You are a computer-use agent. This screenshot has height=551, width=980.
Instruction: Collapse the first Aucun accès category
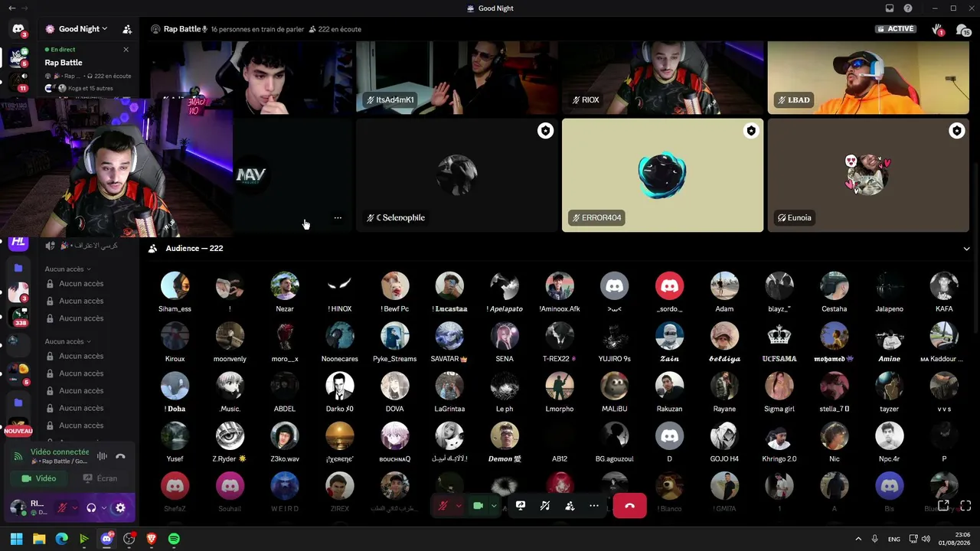[67, 269]
